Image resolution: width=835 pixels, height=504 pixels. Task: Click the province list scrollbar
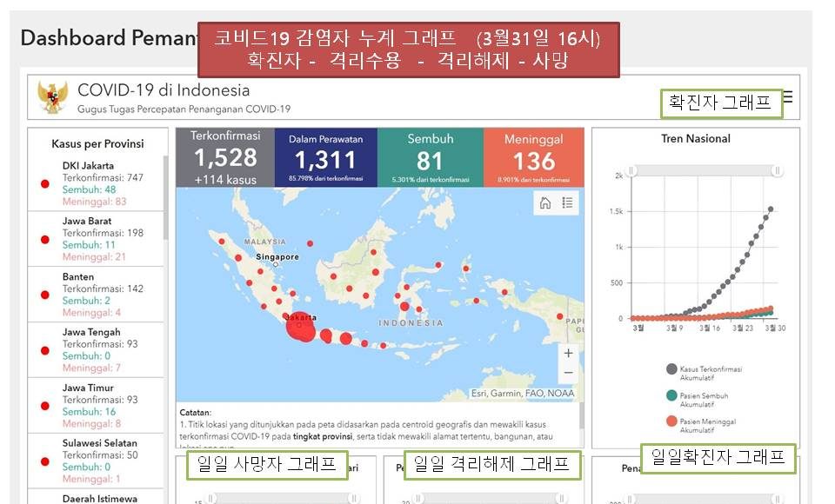point(165,198)
